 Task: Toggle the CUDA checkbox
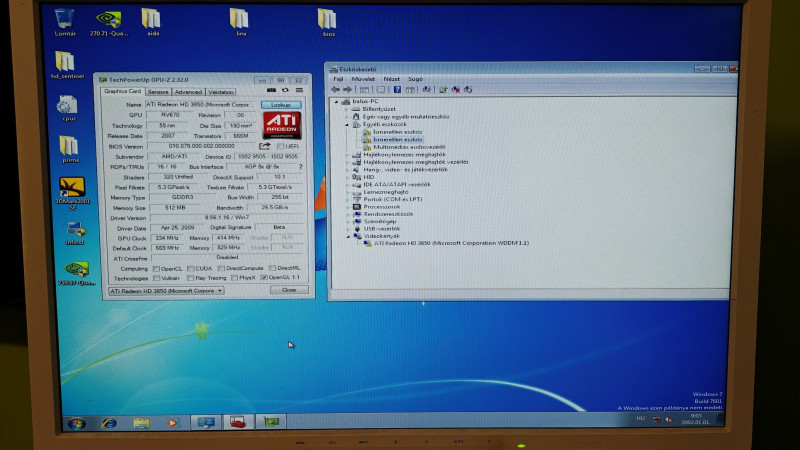click(x=190, y=268)
